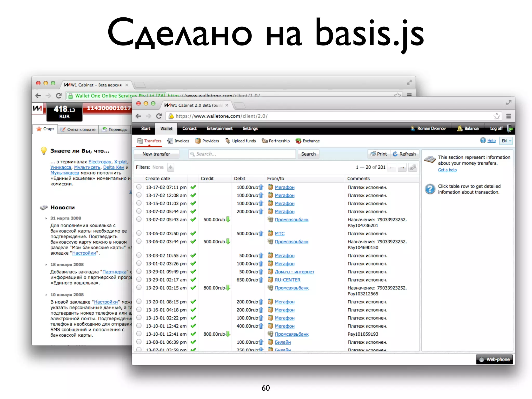Open the Invoices sub-tab

click(178, 141)
